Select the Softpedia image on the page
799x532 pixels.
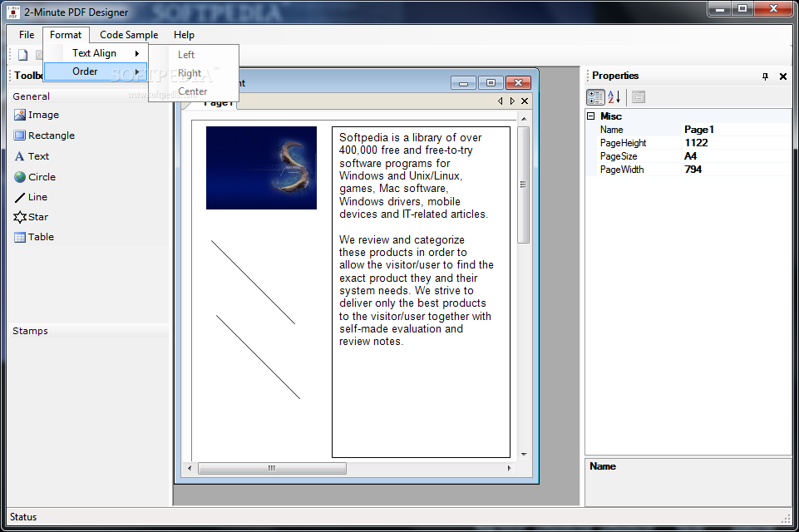click(261, 168)
